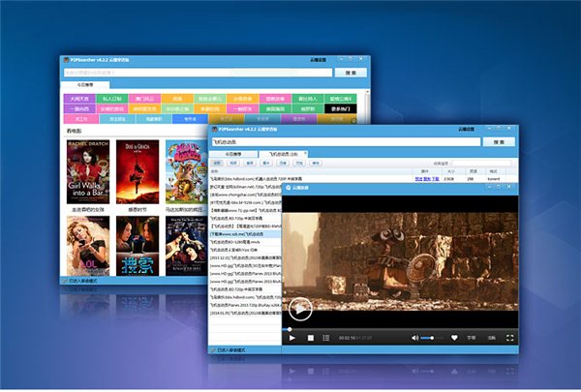Open the 字幕 subtitle option in player
The image size is (581, 392).
pos(472,338)
